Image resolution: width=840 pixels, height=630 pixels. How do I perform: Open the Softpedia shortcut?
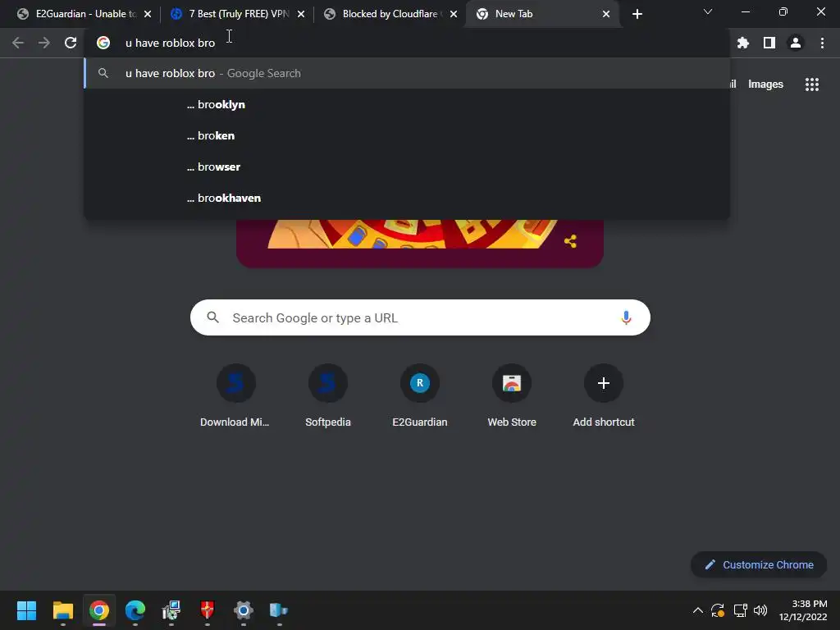point(328,396)
